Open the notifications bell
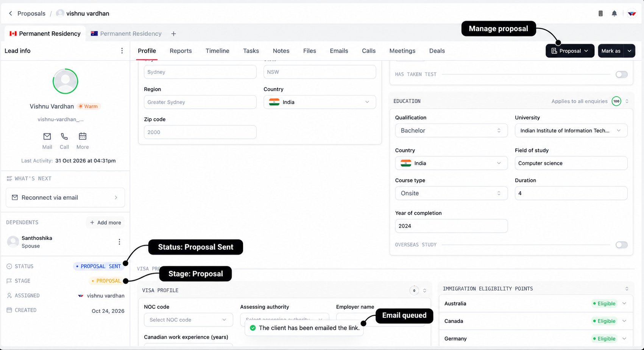This screenshot has width=644, height=350. [x=614, y=14]
